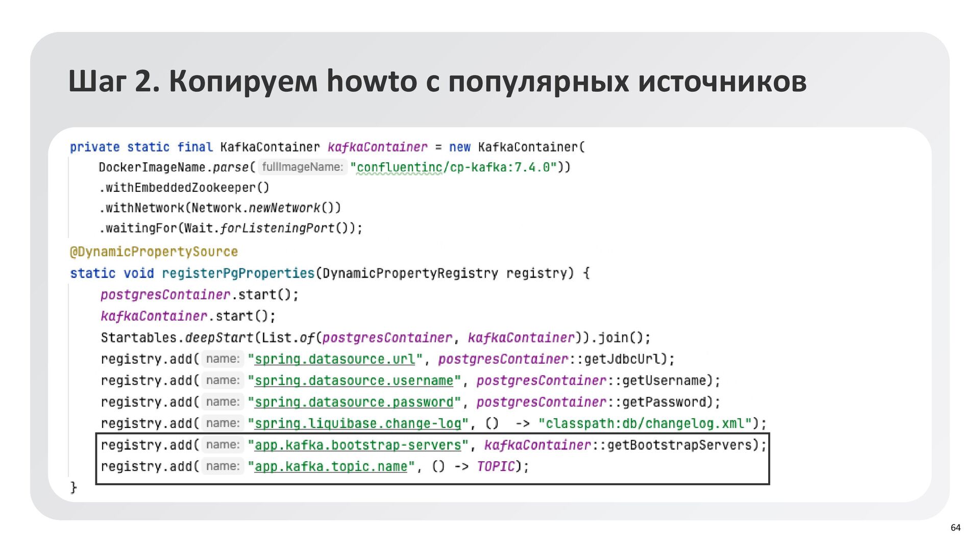Click the spring.datasource.url property string
Image resolution: width=980 pixels, height=552 pixels.
pyautogui.click(x=335, y=359)
